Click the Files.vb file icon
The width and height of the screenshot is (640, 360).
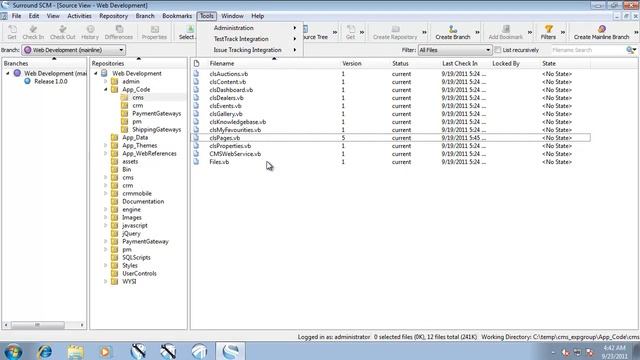coord(196,162)
